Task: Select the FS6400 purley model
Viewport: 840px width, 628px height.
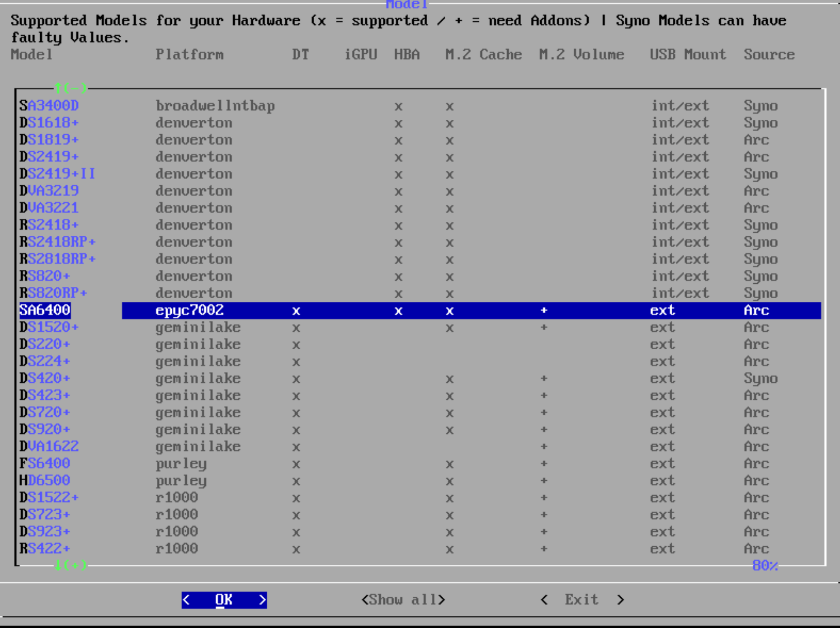Action: tap(44, 464)
